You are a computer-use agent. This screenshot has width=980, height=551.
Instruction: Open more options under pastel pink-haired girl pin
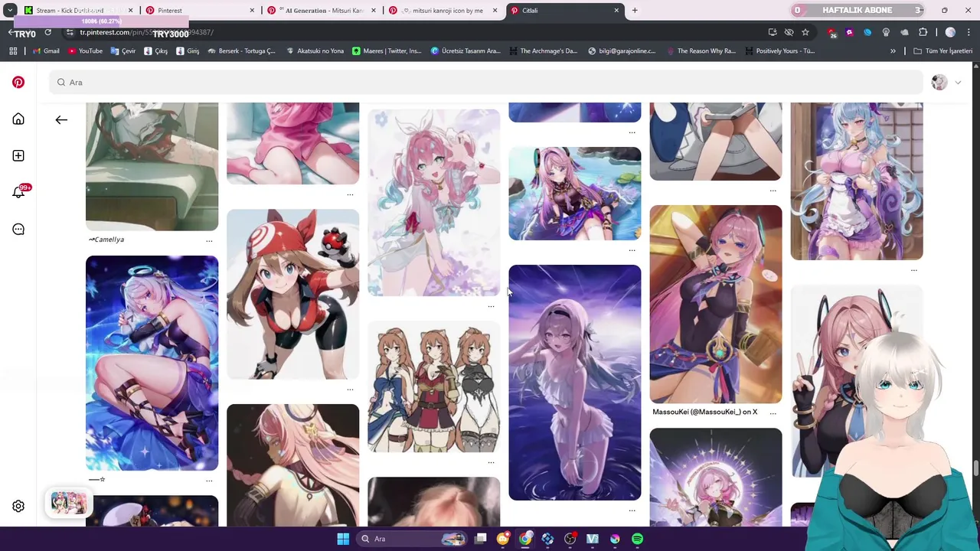[x=491, y=306]
